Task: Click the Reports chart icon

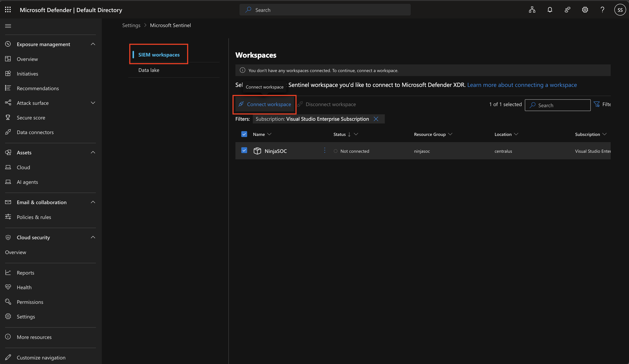Action: point(8,272)
